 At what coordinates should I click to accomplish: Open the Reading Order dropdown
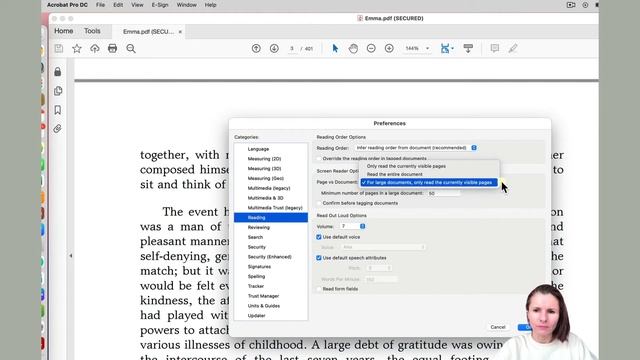(416, 148)
